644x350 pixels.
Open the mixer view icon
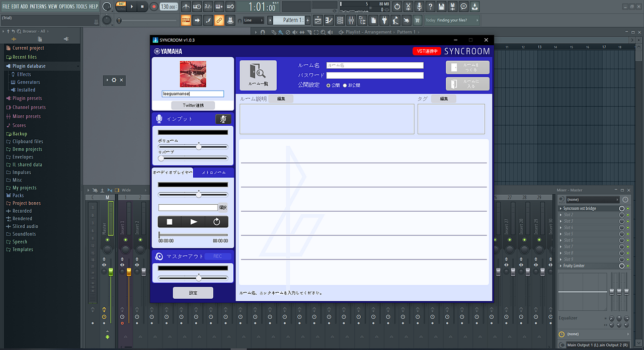351,20
